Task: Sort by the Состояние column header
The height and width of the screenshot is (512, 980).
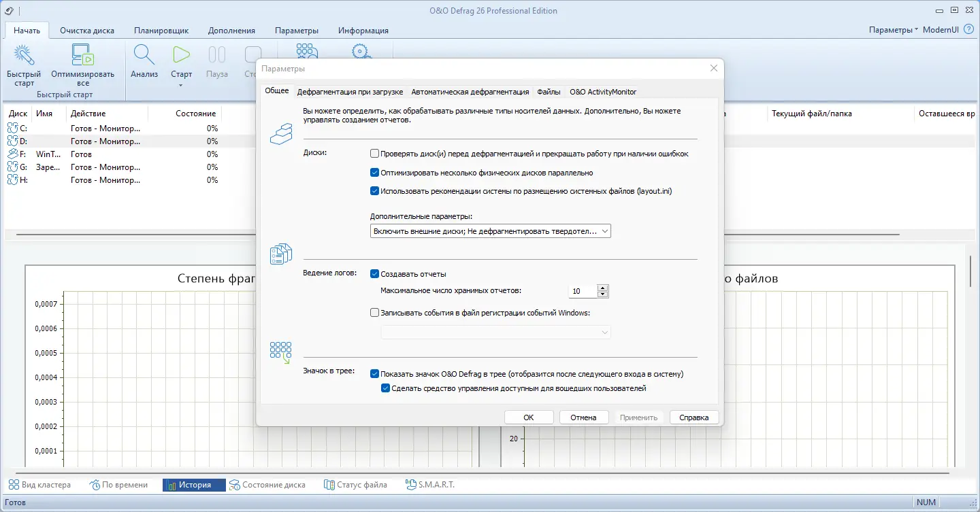Action: [196, 114]
